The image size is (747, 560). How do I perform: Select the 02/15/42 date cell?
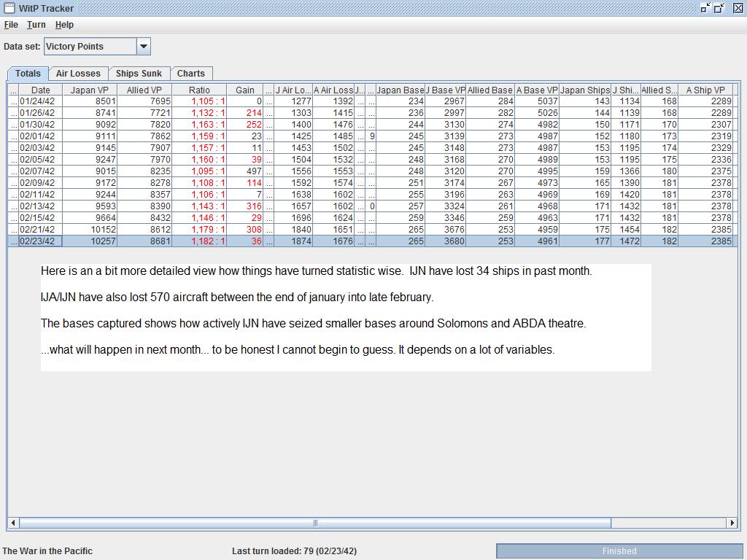(x=41, y=217)
